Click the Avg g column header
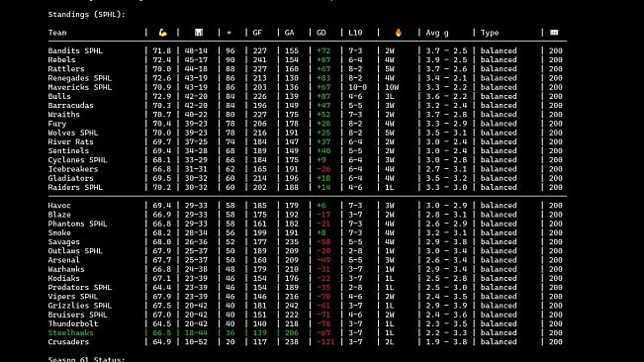The height and width of the screenshot is (362, 644). (437, 33)
